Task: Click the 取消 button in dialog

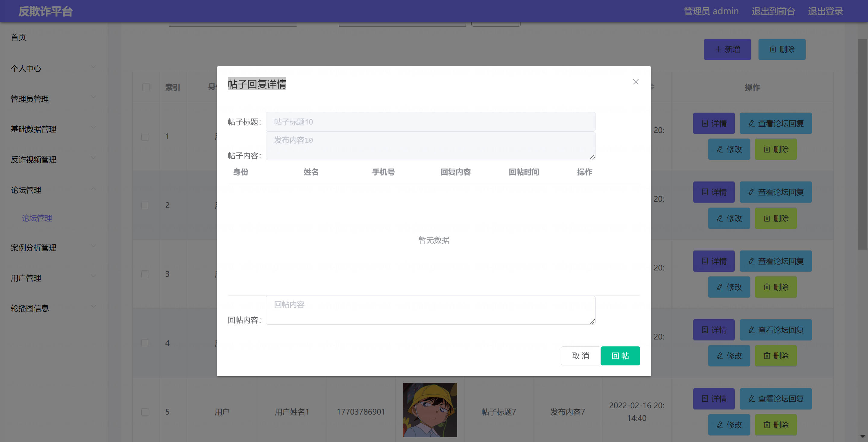Action: tap(580, 356)
